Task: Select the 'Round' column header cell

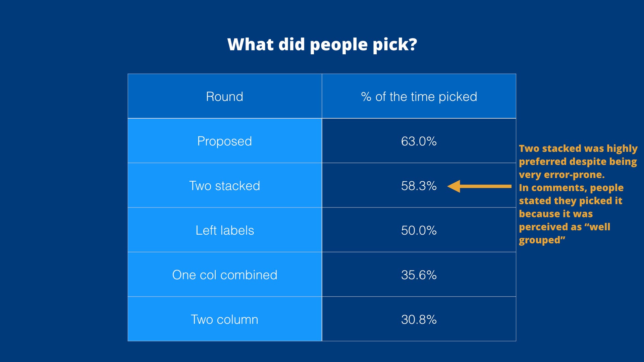Action: 224,97
